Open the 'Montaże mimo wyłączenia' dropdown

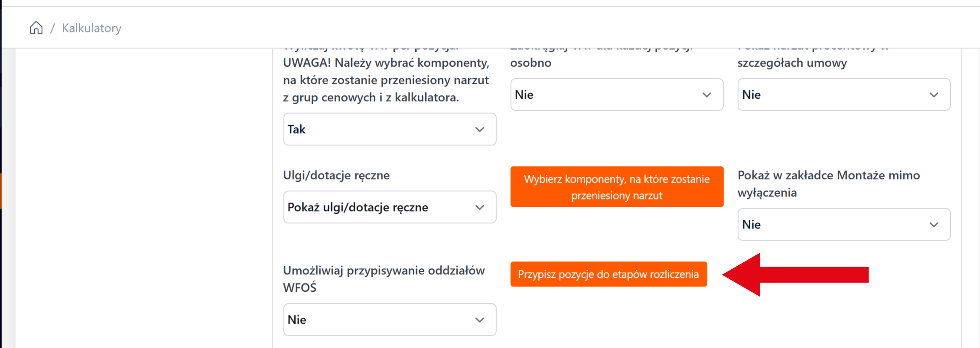843,225
